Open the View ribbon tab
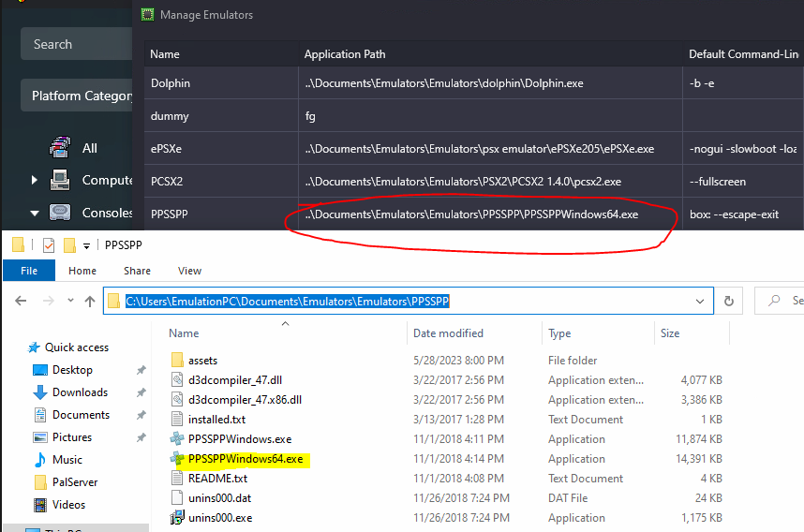Screen dimensions: 804x532 (x=189, y=271)
